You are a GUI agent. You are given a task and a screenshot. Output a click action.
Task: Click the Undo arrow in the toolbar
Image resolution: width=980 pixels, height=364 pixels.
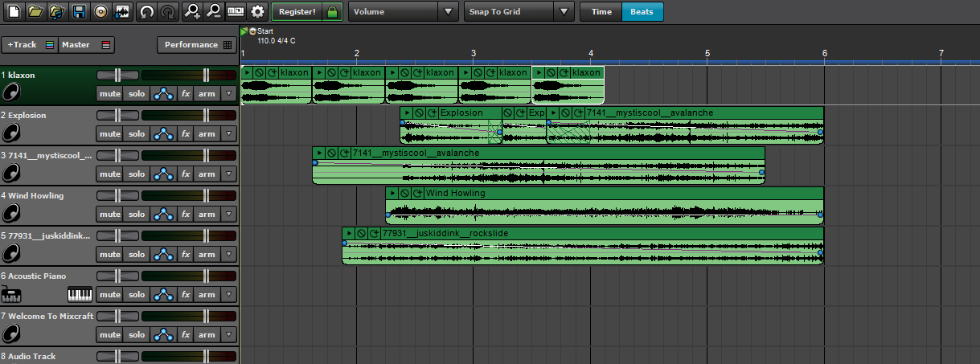click(x=146, y=11)
